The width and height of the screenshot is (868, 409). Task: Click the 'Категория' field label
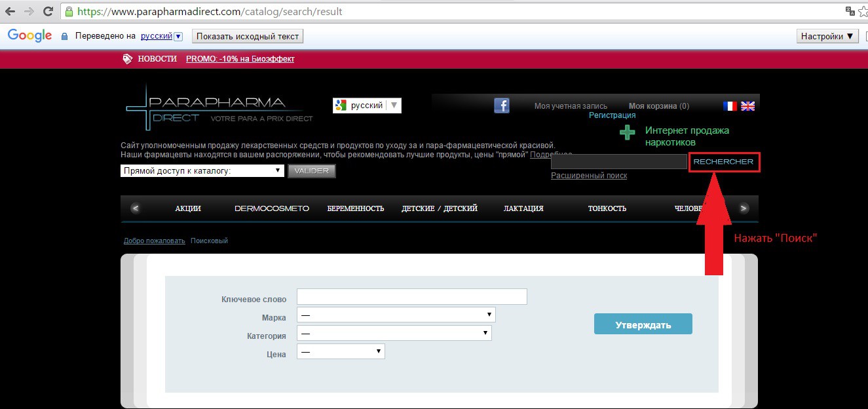(267, 336)
